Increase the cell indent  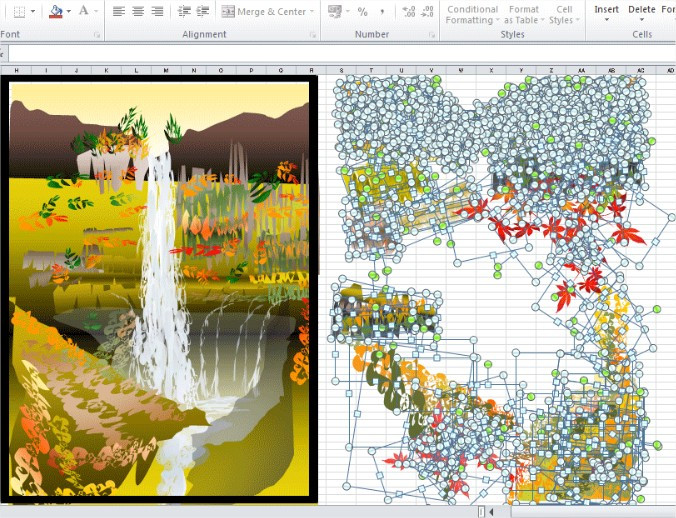point(203,11)
